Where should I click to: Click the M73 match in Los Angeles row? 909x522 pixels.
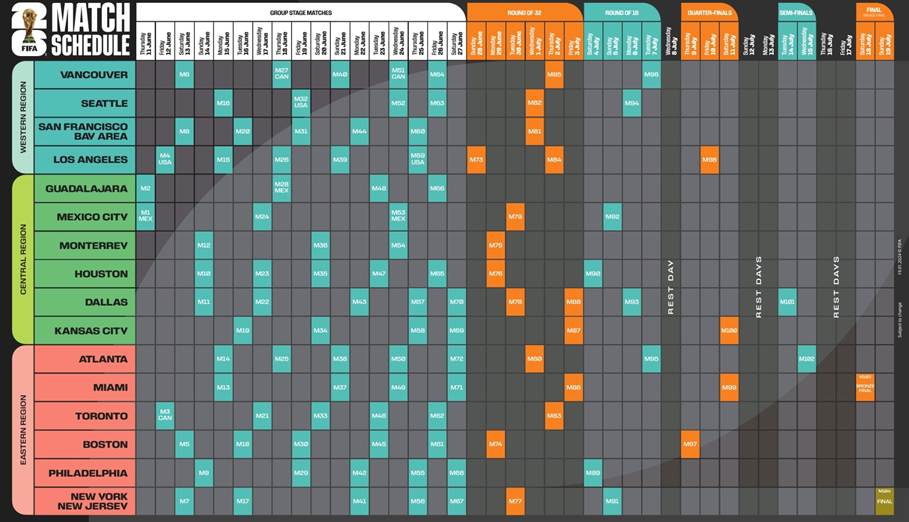coord(477,160)
